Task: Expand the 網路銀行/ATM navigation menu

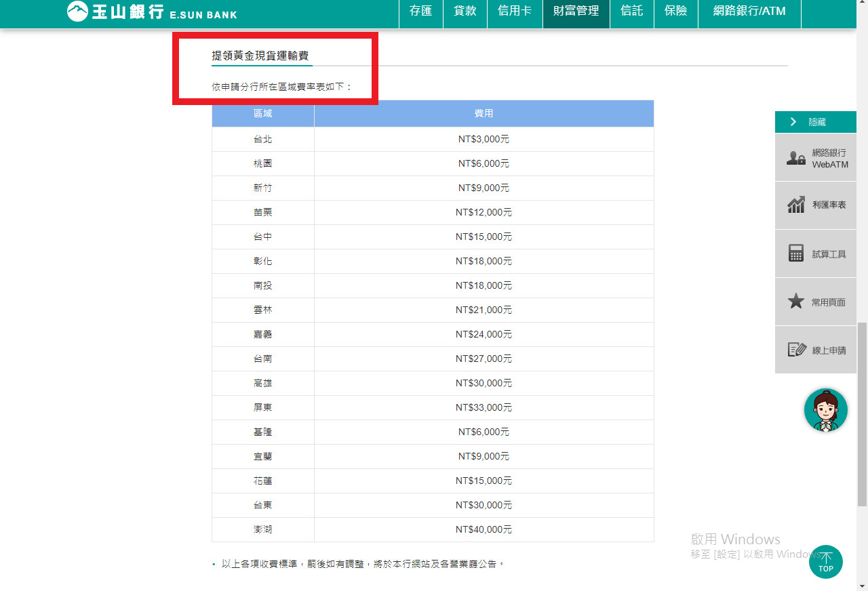Action: (x=749, y=12)
